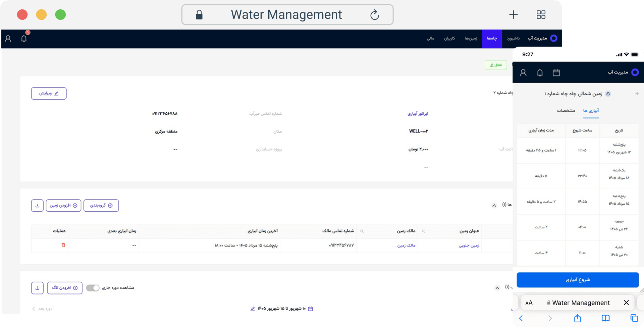Viewport: 644px width, 327px height.
Task: Open the مالی navigation tab
Action: tap(430, 39)
